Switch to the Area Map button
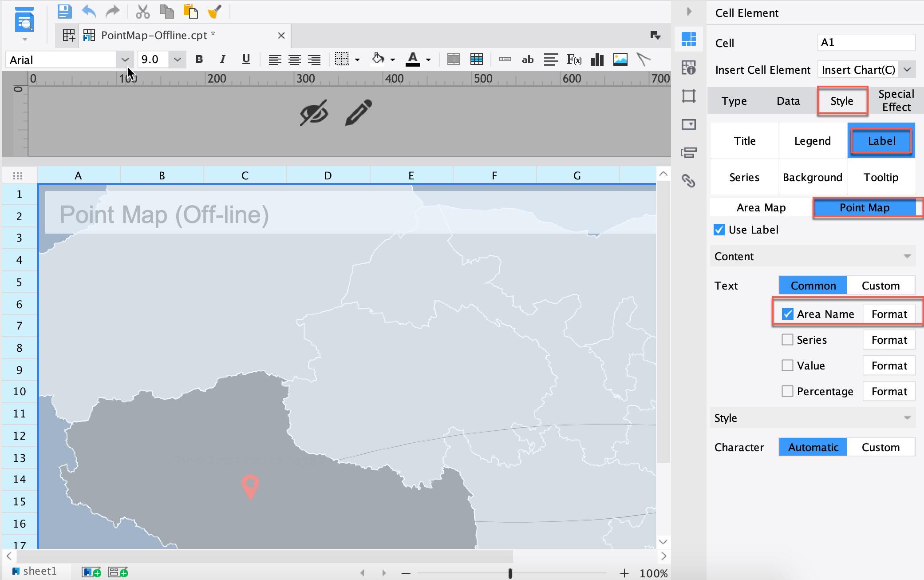Image resolution: width=924 pixels, height=580 pixels. point(761,207)
